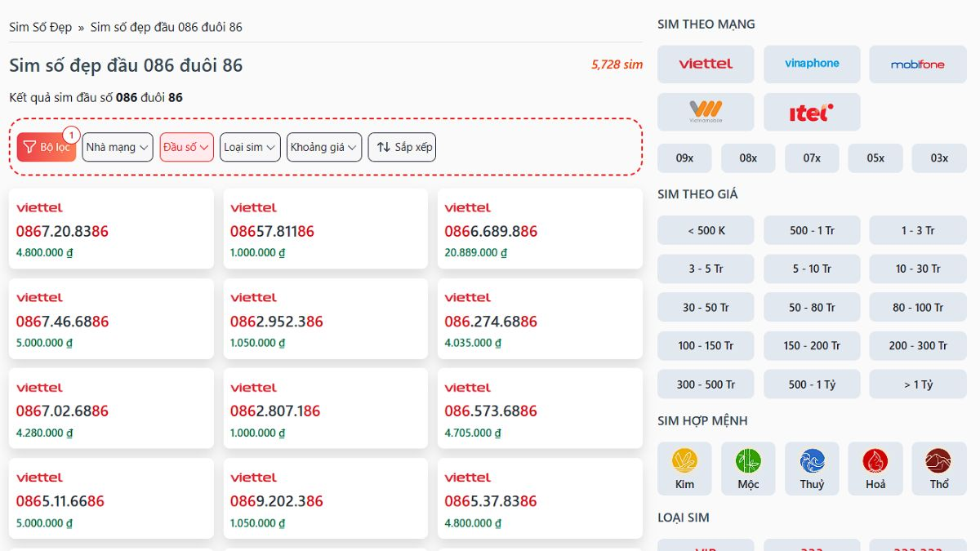Select the iTel network logo
Screen dimensions: 980x551
pos(812,112)
